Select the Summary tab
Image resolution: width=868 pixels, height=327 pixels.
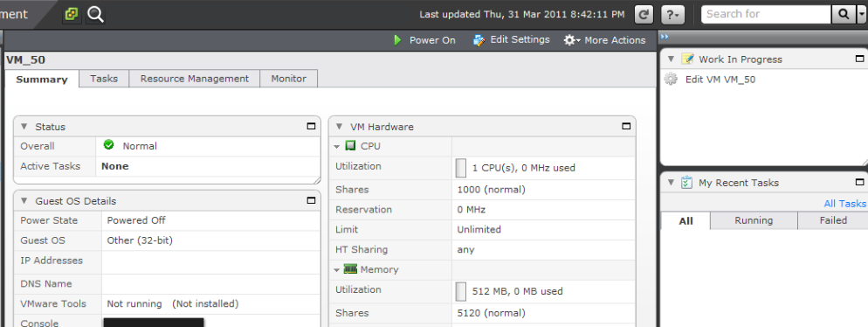click(x=42, y=79)
